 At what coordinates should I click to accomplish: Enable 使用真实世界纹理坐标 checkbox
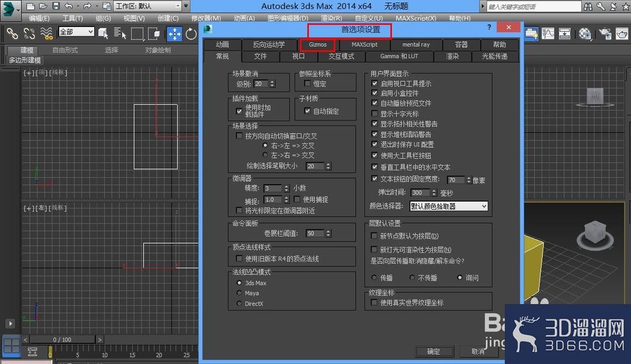[374, 302]
